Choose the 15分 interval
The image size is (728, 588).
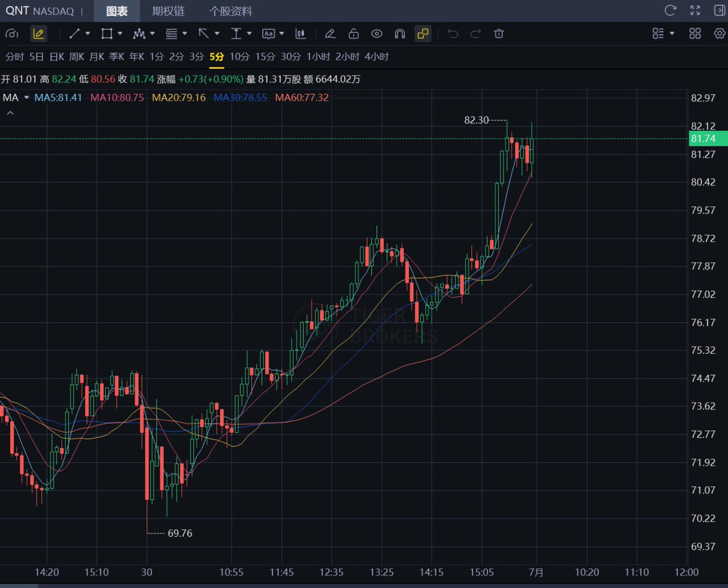[x=265, y=57]
